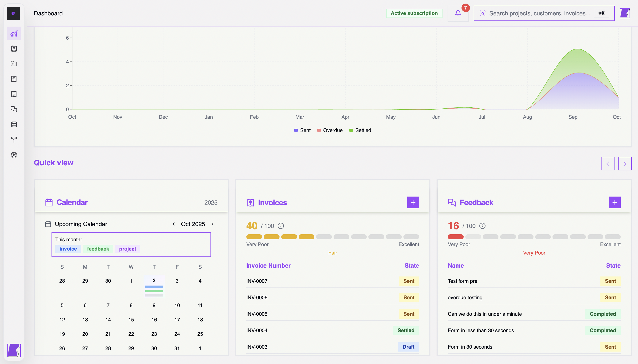Open the invoices dollar sidebar icon
Screen dimensions: 638x364
(14, 79)
